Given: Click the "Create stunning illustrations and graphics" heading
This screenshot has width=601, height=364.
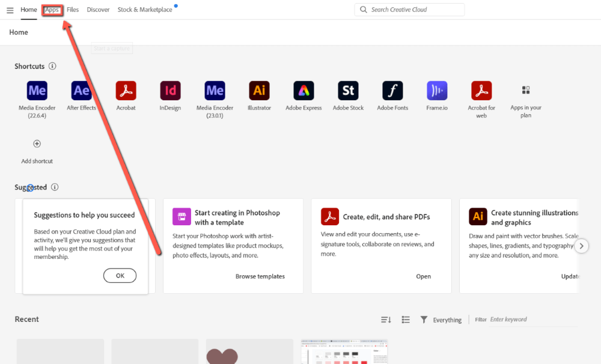Looking at the screenshot, I should tap(535, 217).
